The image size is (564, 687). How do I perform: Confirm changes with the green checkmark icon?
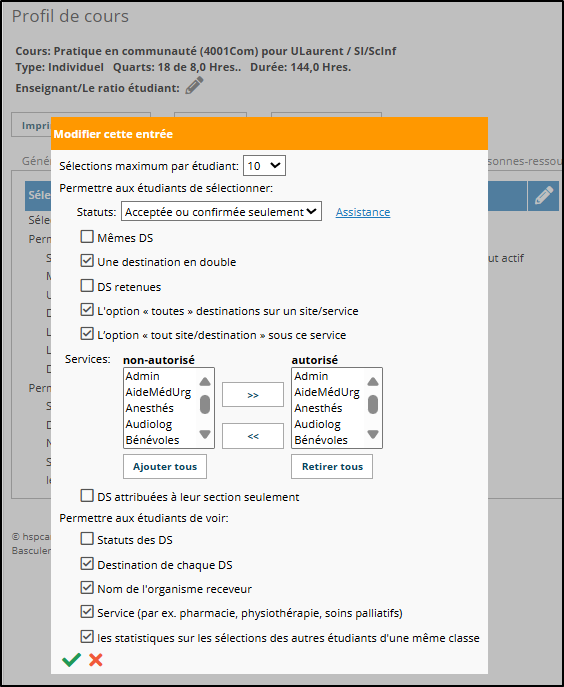coord(71,660)
